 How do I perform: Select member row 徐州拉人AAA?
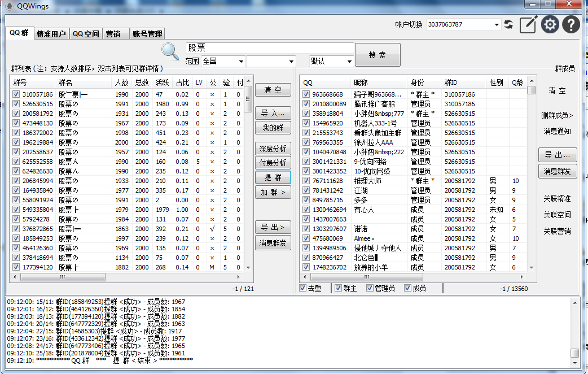(414, 142)
